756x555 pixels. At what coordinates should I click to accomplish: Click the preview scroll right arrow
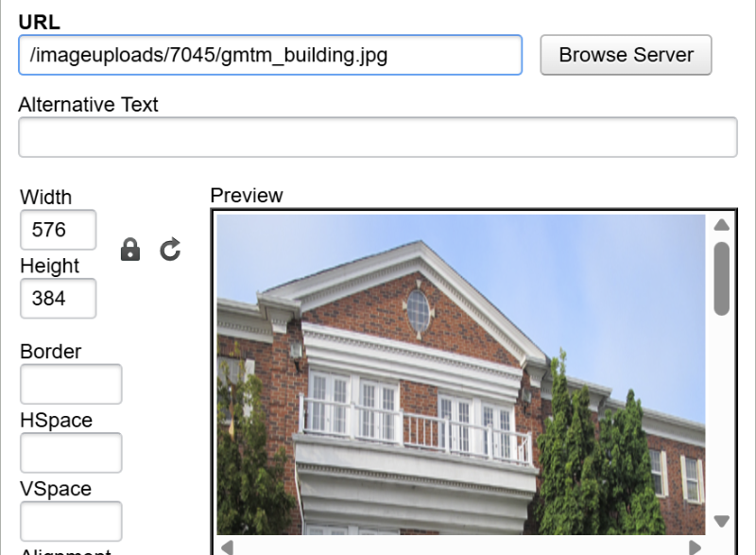[696, 547]
